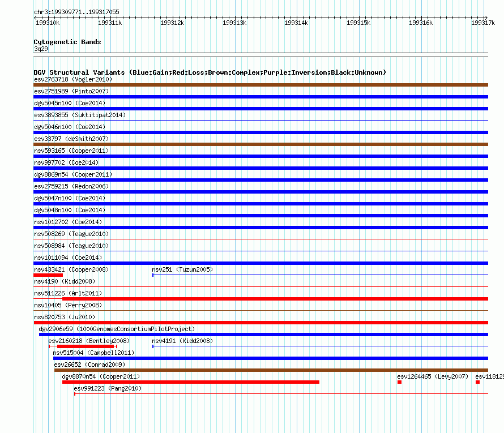Click the nsv1011094 (Coe2014) label
This screenshot has width=504, height=433.
(x=68, y=258)
